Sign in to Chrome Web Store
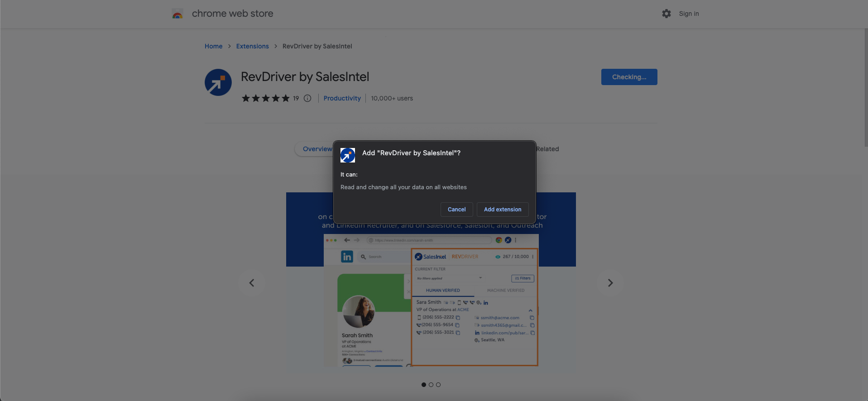The image size is (868, 401). (689, 14)
